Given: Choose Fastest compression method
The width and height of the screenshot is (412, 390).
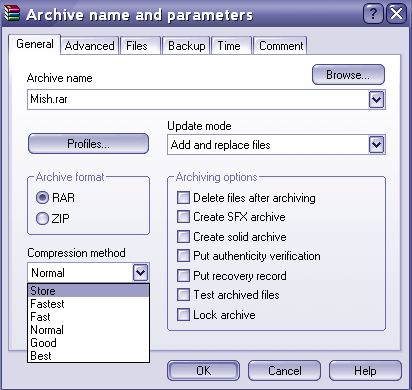Looking at the screenshot, I should [88, 304].
